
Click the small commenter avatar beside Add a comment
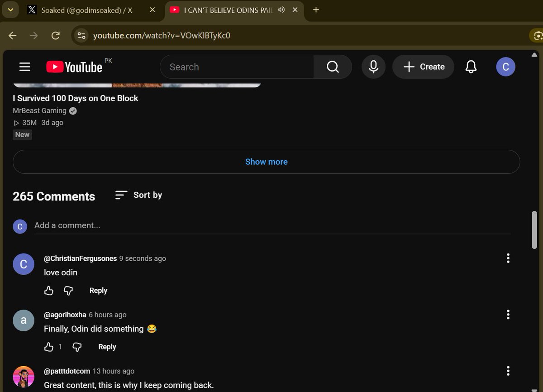[x=20, y=226]
